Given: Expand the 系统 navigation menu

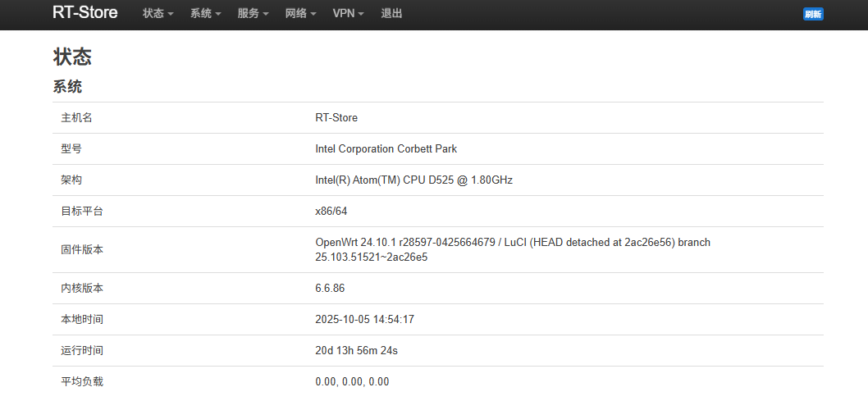Looking at the screenshot, I should pyautogui.click(x=205, y=14).
